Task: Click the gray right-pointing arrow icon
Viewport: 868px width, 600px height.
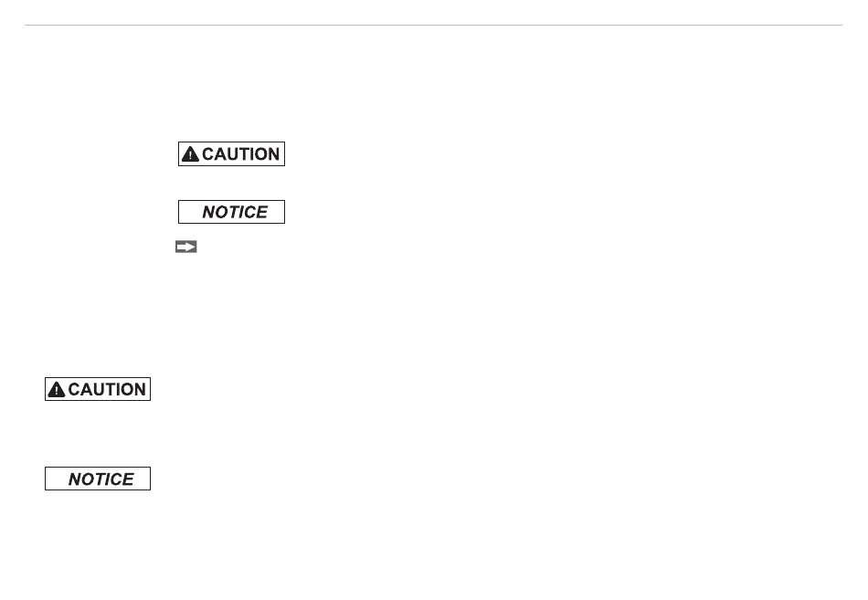Action: [x=186, y=247]
